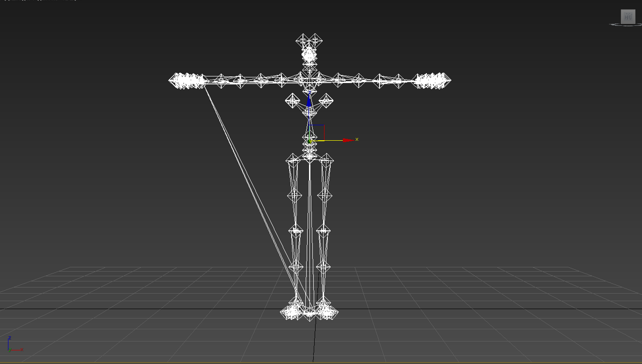This screenshot has height=364, width=642.
Task: Select the red X-axis move arrow
Action: pyautogui.click(x=349, y=140)
